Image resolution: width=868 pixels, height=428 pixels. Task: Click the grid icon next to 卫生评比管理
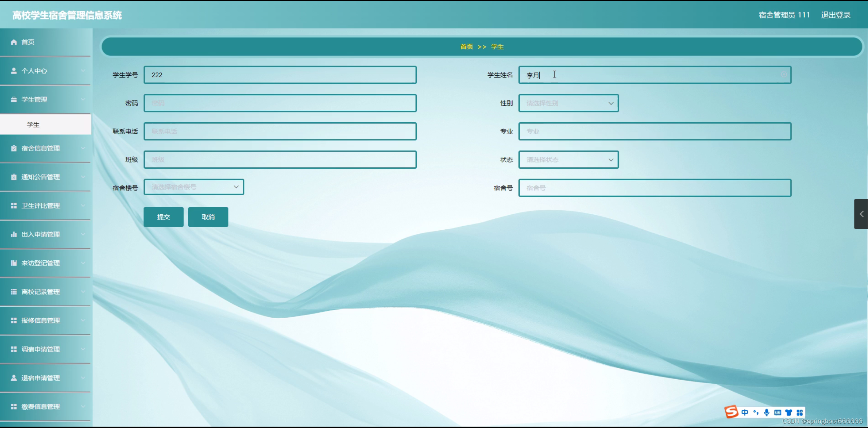click(14, 205)
